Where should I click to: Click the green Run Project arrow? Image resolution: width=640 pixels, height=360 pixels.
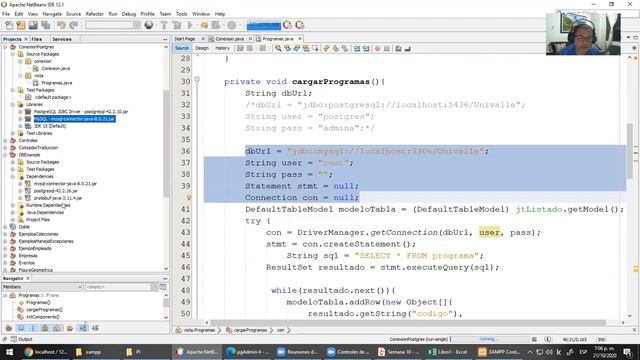(190, 25)
